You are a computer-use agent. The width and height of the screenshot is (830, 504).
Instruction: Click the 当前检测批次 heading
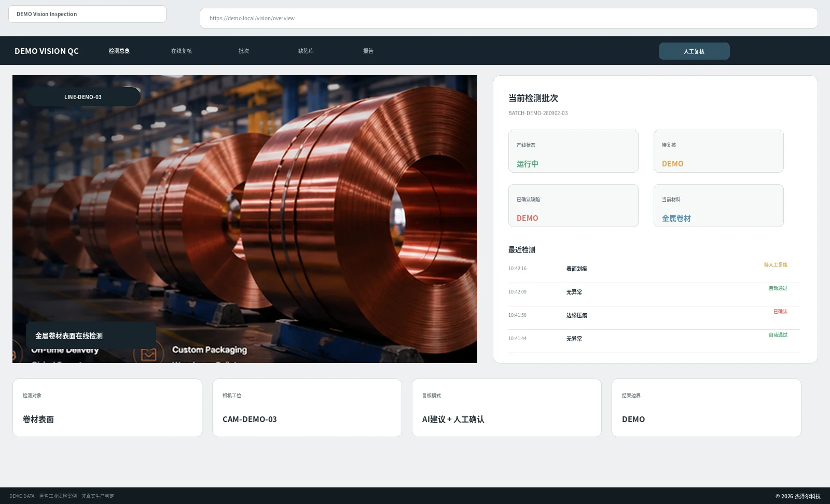click(533, 98)
